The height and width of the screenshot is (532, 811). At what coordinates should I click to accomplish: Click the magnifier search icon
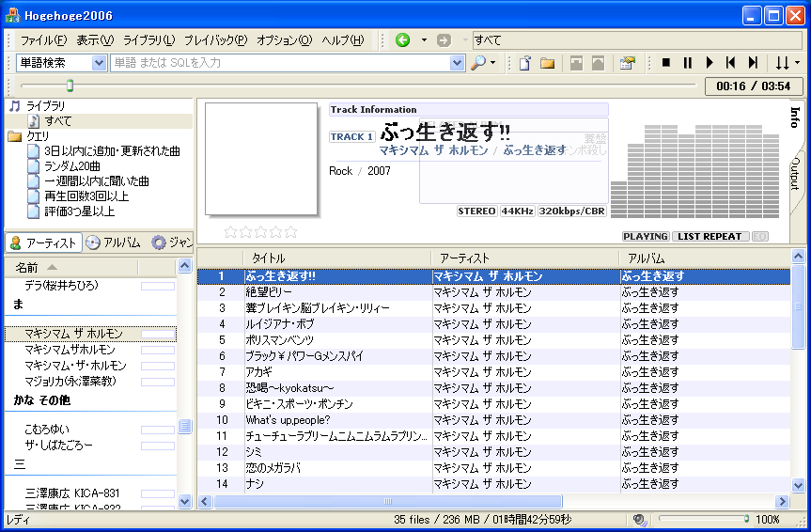coord(478,63)
